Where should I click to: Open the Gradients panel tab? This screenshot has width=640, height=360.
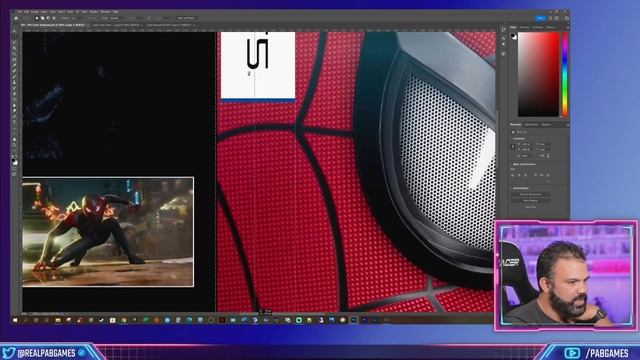point(537,27)
